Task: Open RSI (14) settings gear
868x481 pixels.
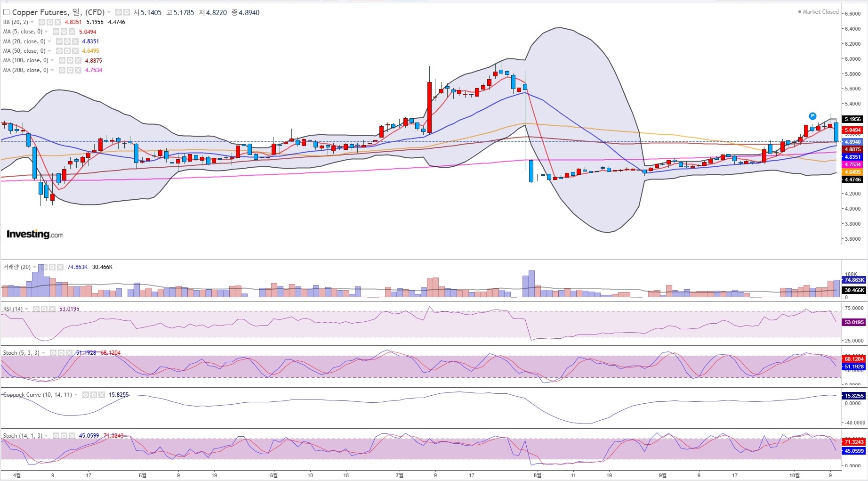Action: coord(44,309)
